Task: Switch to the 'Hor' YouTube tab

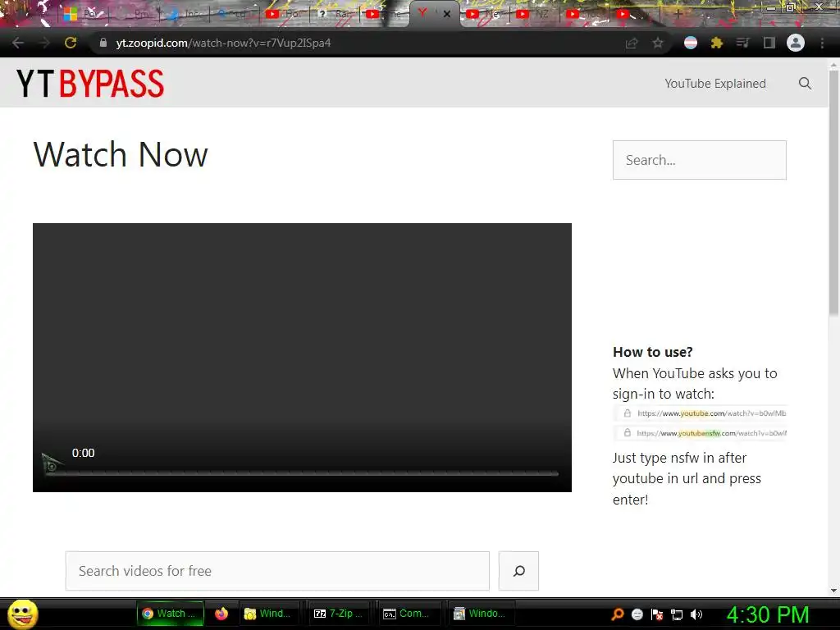Action: [284, 14]
